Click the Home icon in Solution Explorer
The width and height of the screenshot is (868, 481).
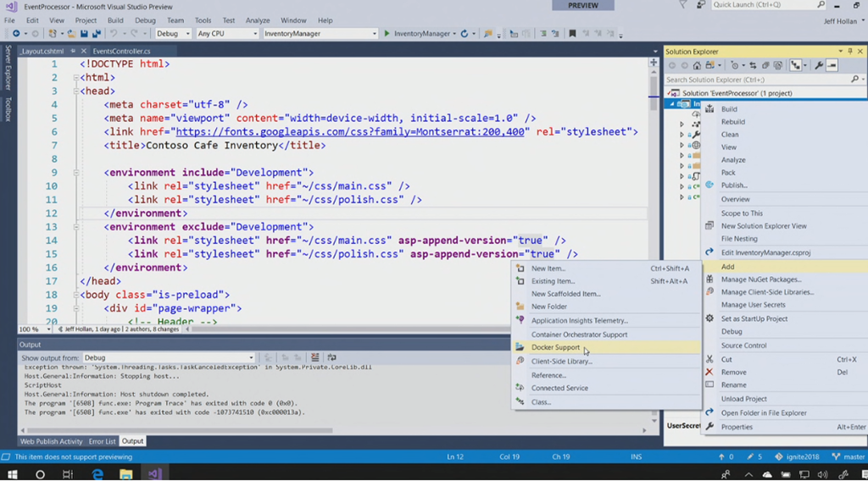[x=698, y=65]
